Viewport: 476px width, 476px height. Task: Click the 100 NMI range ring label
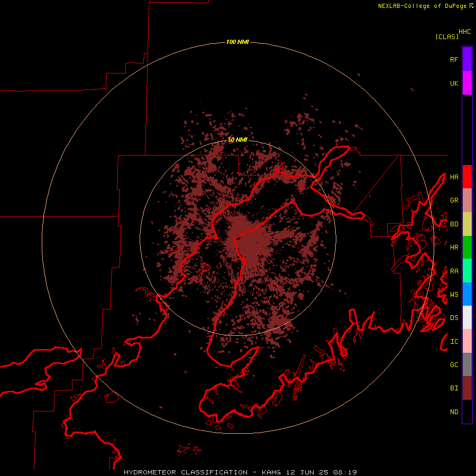point(237,42)
